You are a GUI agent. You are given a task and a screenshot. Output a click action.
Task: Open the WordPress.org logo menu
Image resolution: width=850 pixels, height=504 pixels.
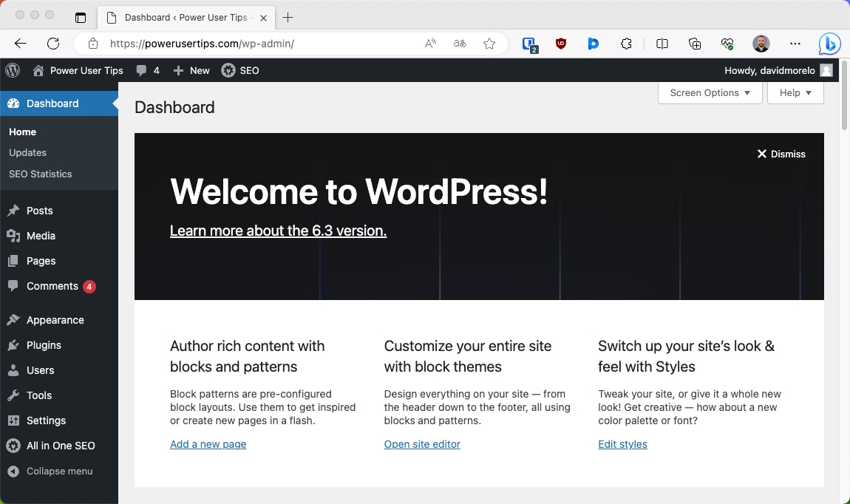click(12, 70)
